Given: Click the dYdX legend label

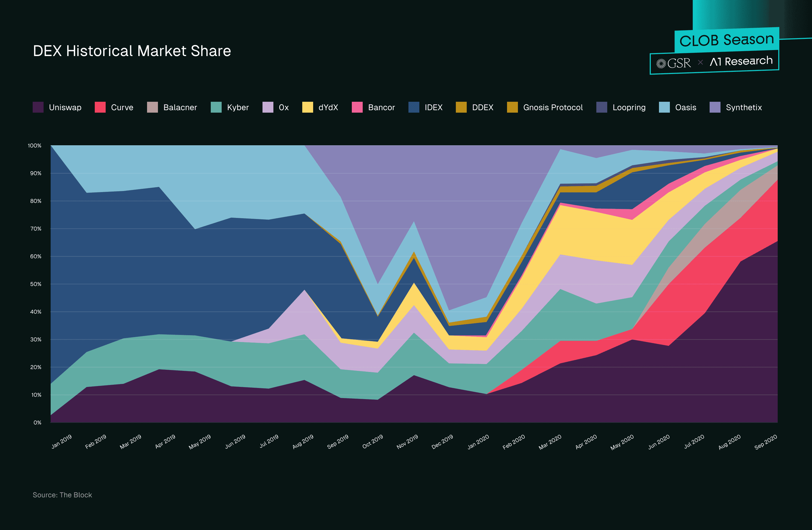Looking at the screenshot, I should point(328,107).
